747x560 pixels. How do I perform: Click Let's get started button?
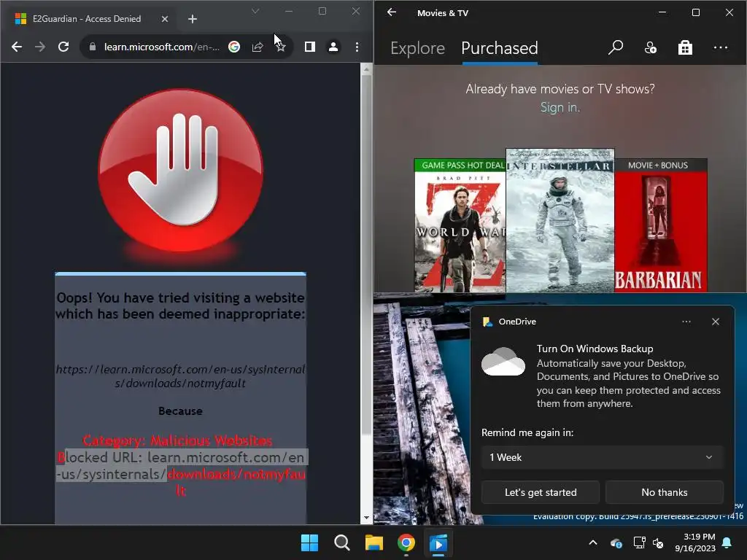[x=541, y=492]
